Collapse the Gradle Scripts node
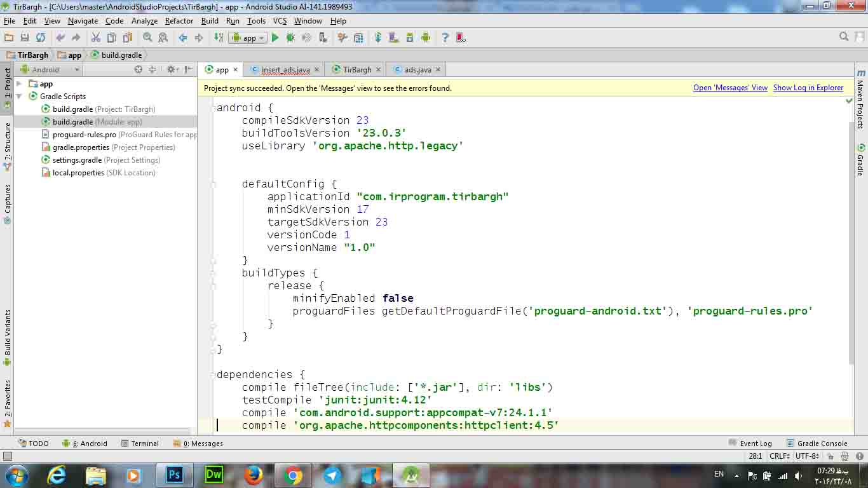The image size is (868, 488). click(19, 97)
